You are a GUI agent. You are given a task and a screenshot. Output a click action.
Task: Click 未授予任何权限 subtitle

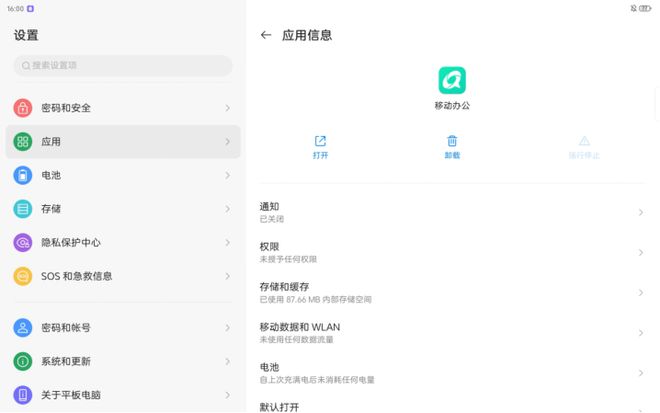(288, 259)
